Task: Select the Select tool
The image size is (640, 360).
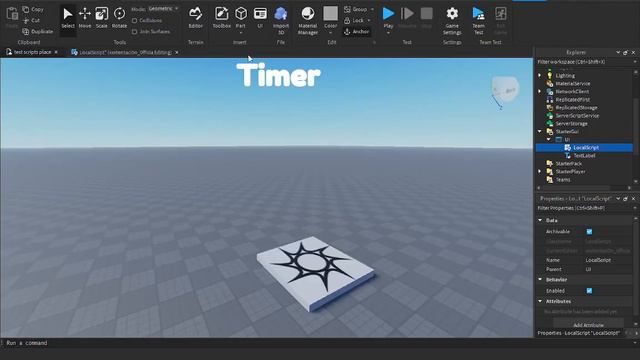Action: [68, 18]
